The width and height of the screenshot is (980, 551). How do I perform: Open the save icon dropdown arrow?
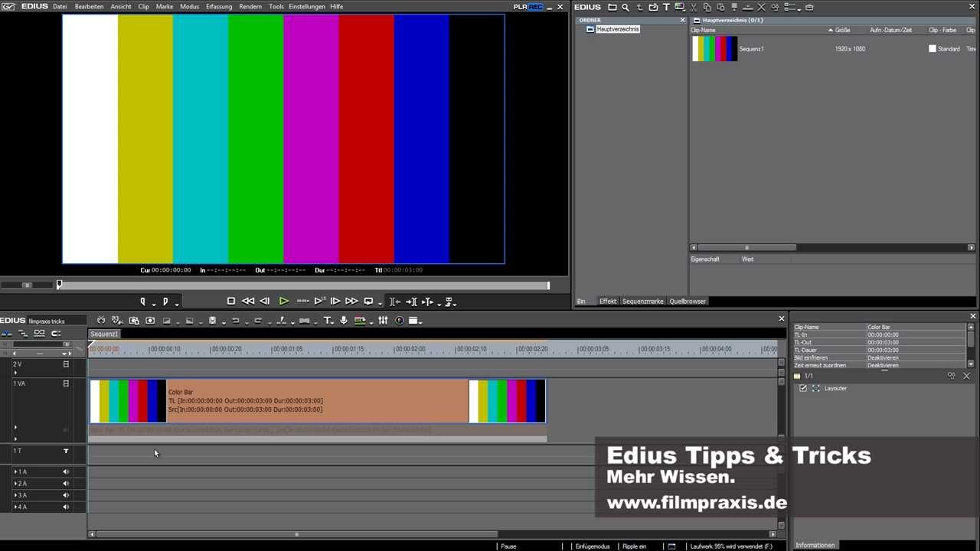coord(223,322)
